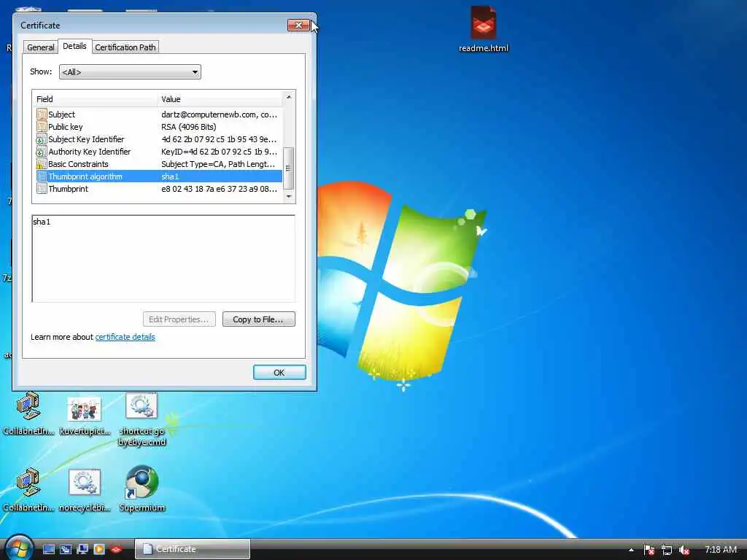The image size is (747, 560).
Task: Click OK to close the certificate
Action: [x=279, y=373]
